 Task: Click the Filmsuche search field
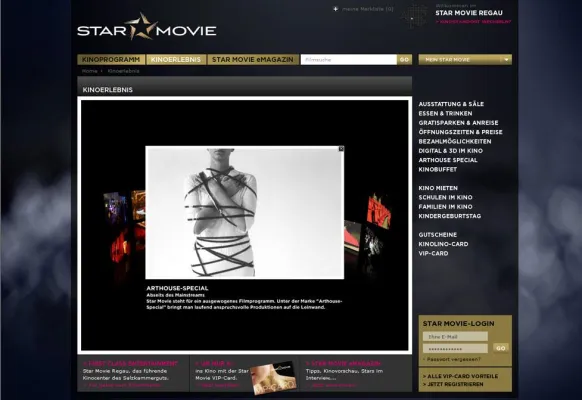[349, 60]
